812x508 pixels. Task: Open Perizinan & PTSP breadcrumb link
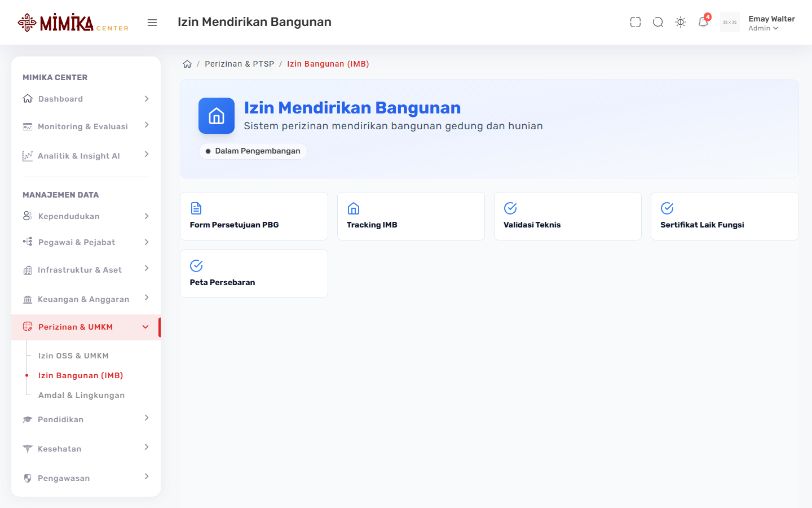(x=240, y=64)
